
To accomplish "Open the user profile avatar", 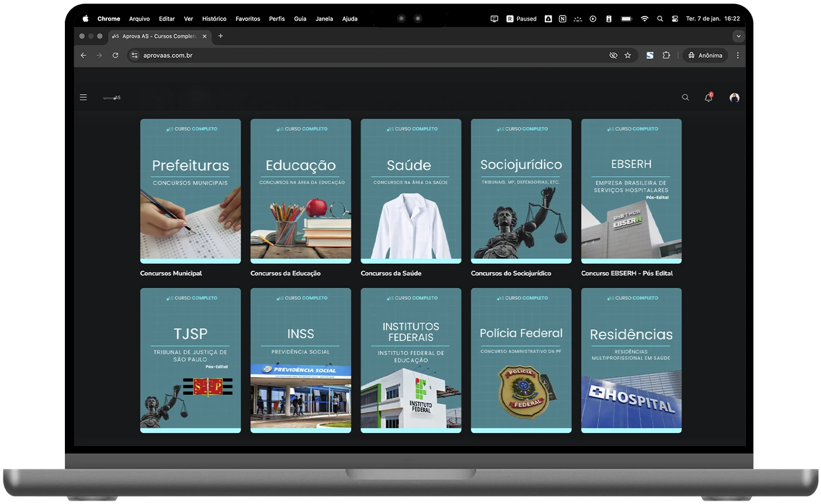I will tap(734, 98).
